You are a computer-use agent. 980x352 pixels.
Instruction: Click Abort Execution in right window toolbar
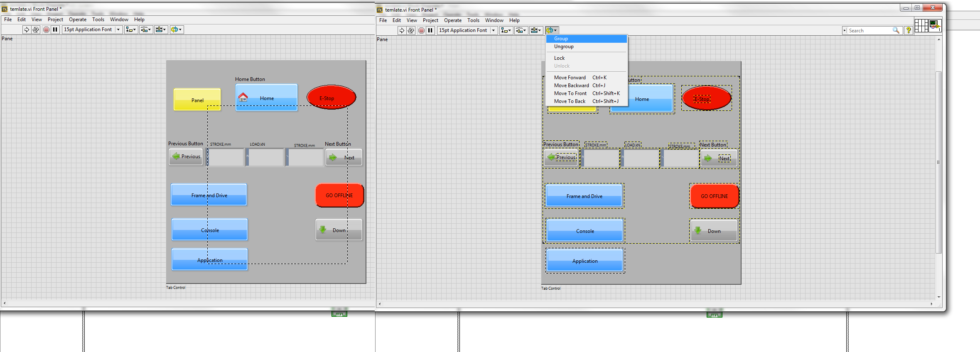coord(421,30)
